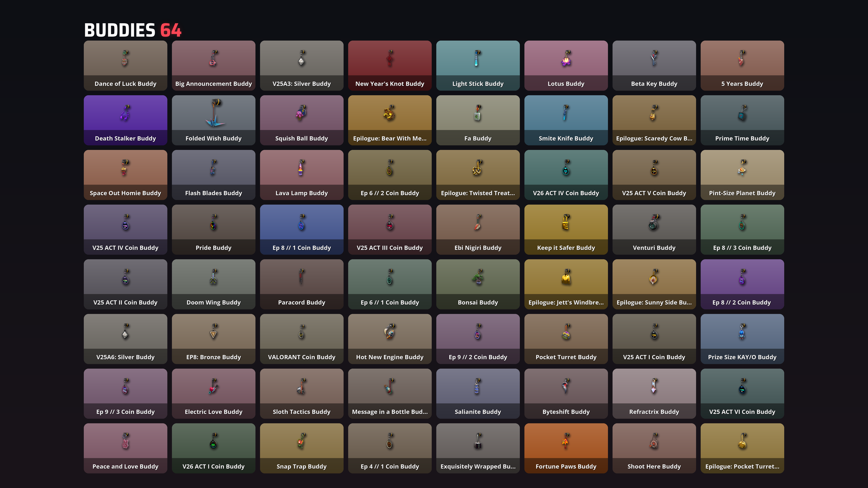Click the Ep 6 // 1 Coin Buddy label
Image resolution: width=868 pixels, height=488 pixels.
coord(390,302)
